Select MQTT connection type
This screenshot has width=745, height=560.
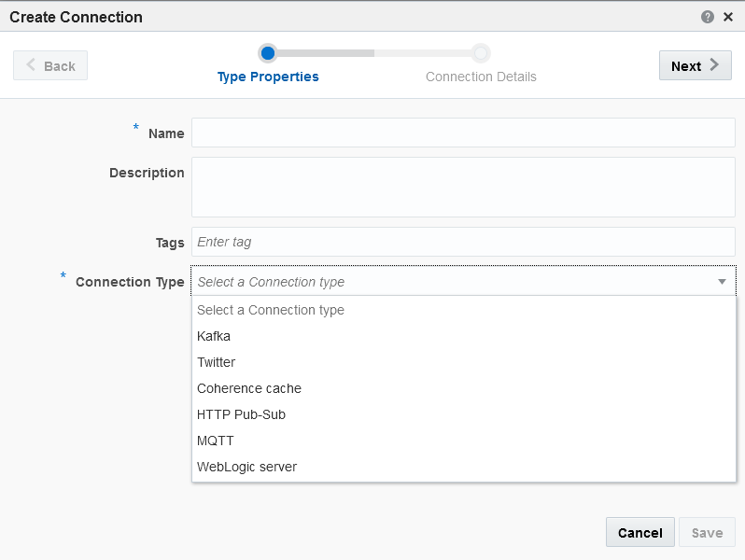click(463, 441)
